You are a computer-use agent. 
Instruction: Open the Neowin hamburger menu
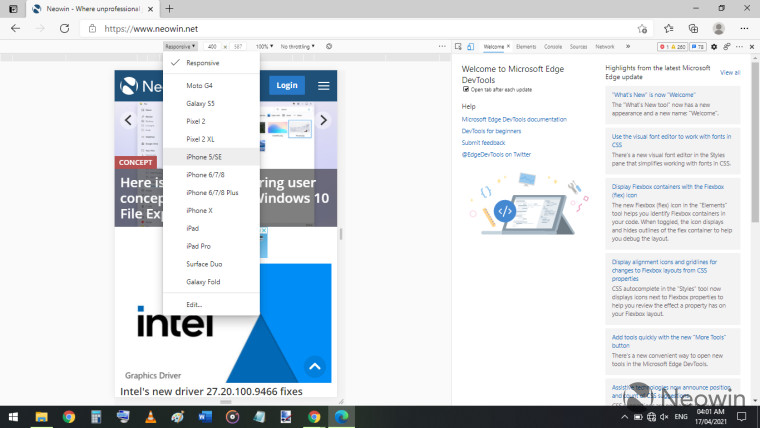click(x=324, y=86)
